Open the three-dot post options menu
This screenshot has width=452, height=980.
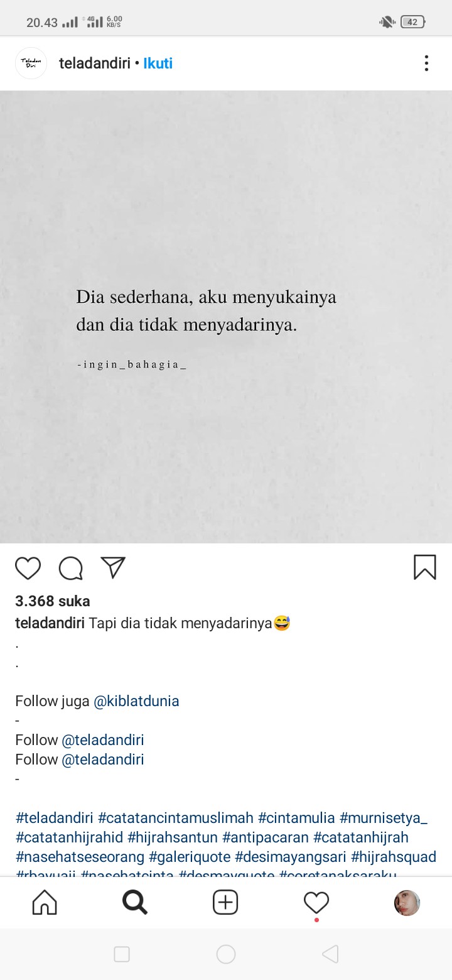coord(426,63)
